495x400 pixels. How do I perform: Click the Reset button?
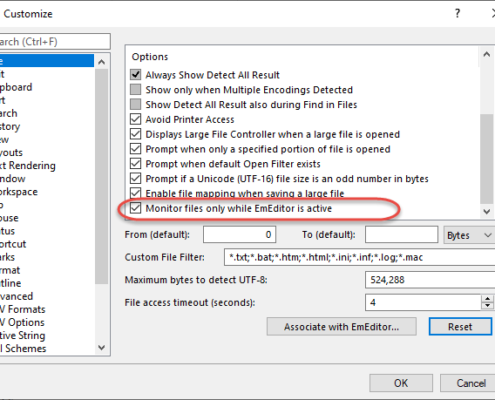pyautogui.click(x=460, y=327)
